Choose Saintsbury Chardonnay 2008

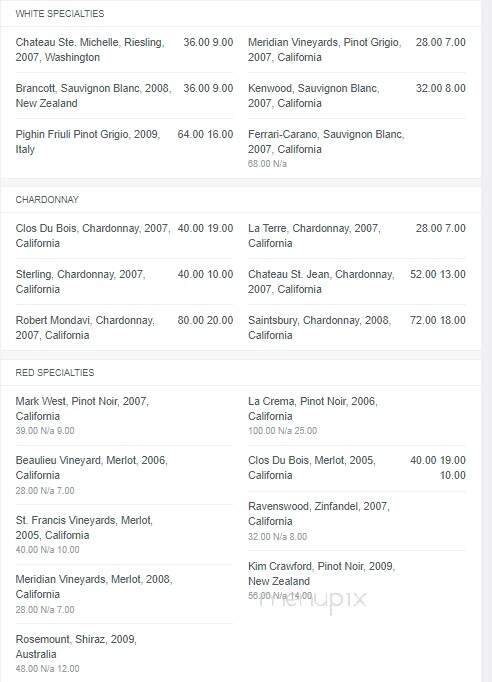coord(357,328)
